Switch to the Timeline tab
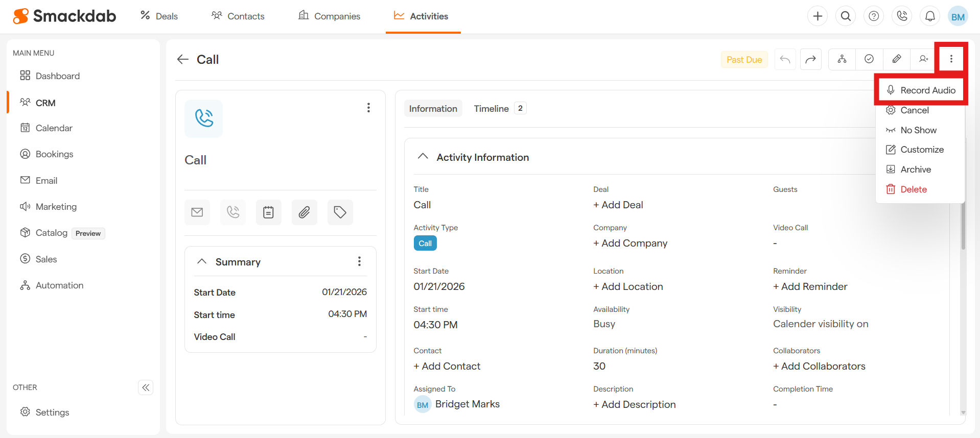Image resolution: width=980 pixels, height=438 pixels. (x=491, y=109)
